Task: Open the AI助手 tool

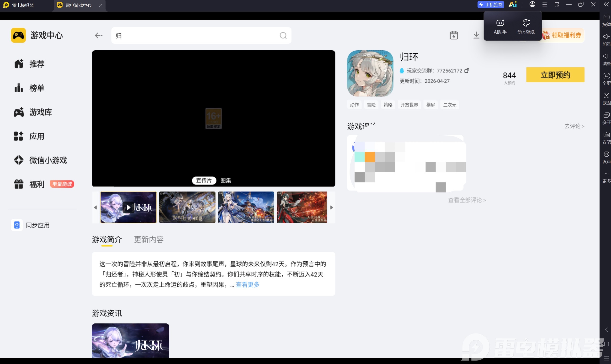Action: point(500,26)
